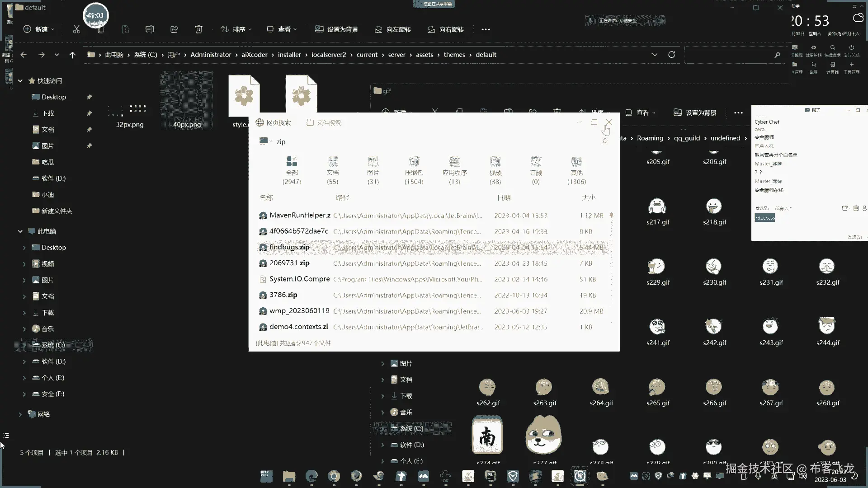Switch to the 网页搜索 tab
Screen dimensions: 868x488
[x=274, y=122]
